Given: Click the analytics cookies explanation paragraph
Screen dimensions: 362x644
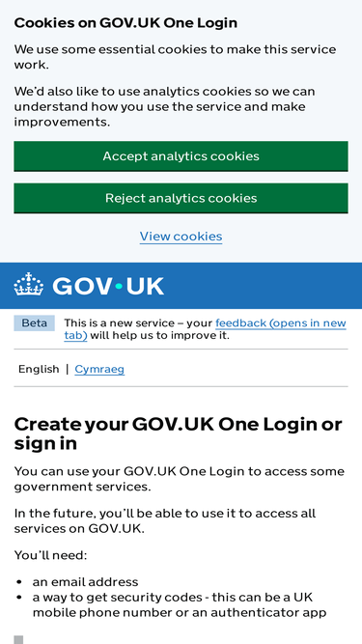Looking at the screenshot, I should point(164,106).
